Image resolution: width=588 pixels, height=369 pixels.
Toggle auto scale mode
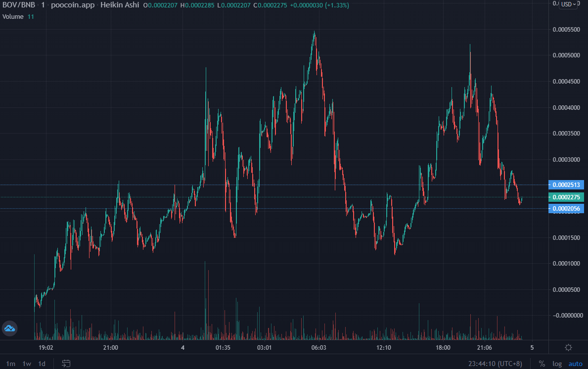click(575, 364)
